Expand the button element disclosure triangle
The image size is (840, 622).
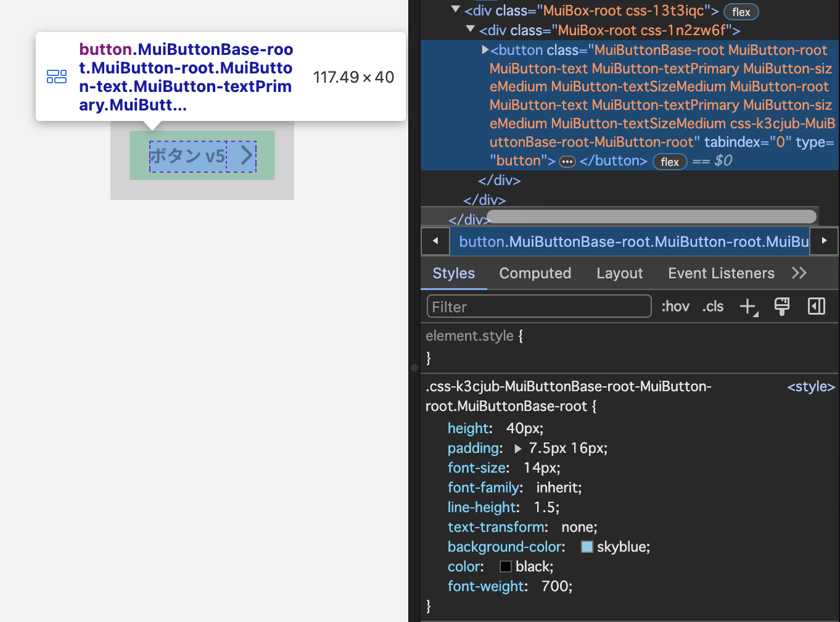485,50
